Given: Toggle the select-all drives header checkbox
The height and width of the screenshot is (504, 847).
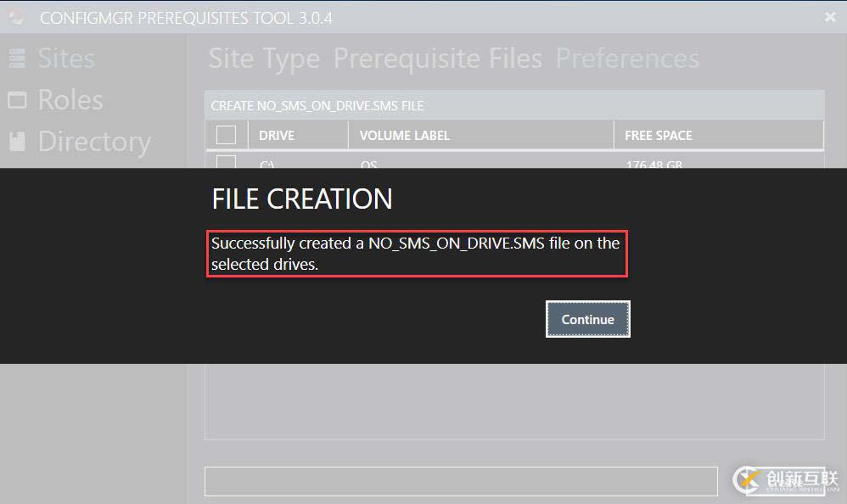Looking at the screenshot, I should 226,135.
